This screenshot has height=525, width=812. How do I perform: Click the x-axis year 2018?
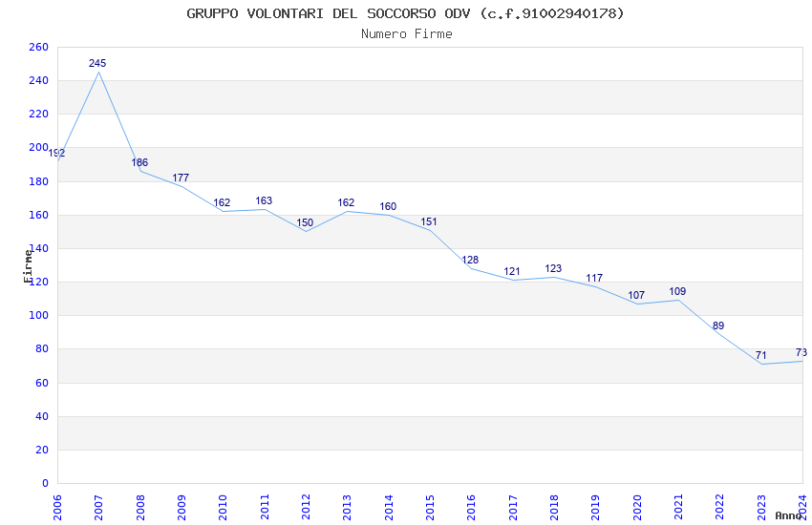(x=555, y=508)
